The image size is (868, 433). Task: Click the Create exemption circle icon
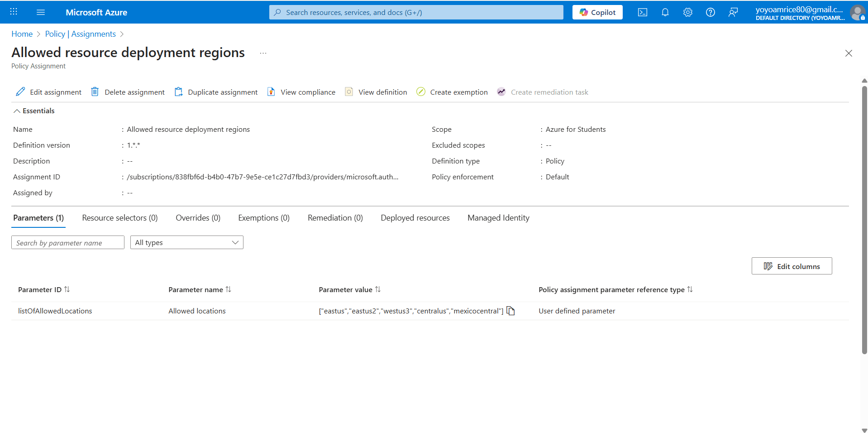click(x=420, y=92)
